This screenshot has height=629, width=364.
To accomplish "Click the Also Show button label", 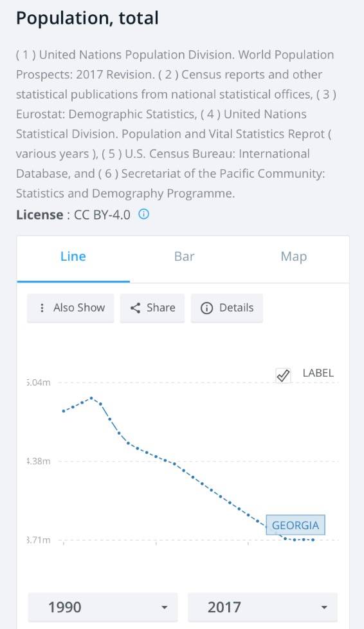I will pyautogui.click(x=79, y=308).
